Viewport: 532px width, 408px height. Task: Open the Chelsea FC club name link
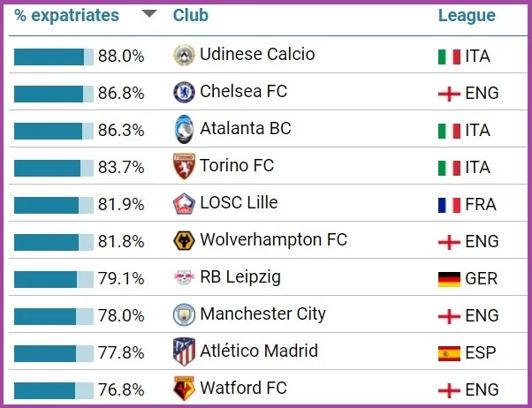(243, 92)
